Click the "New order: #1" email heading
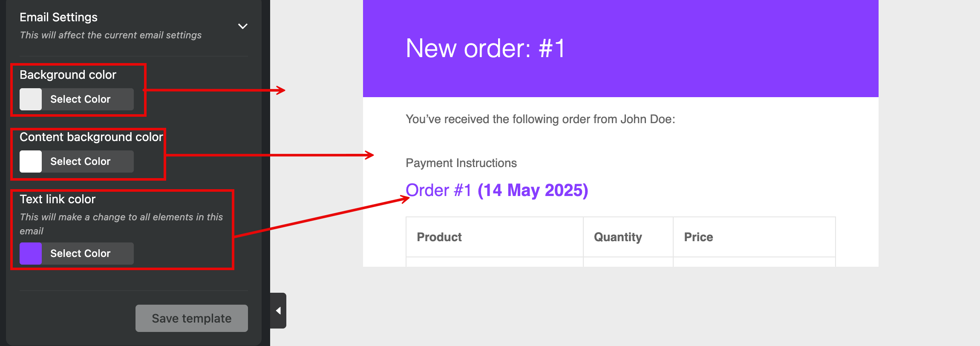 click(485, 48)
